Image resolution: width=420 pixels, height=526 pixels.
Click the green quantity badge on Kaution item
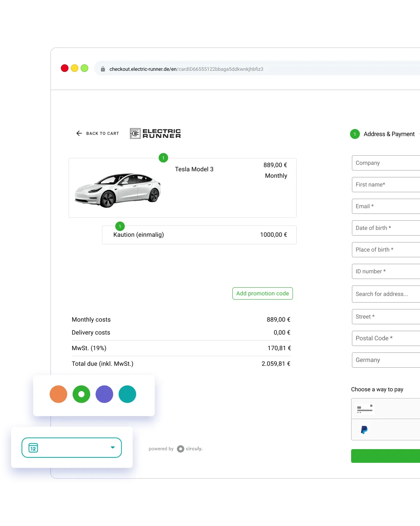pos(120,226)
